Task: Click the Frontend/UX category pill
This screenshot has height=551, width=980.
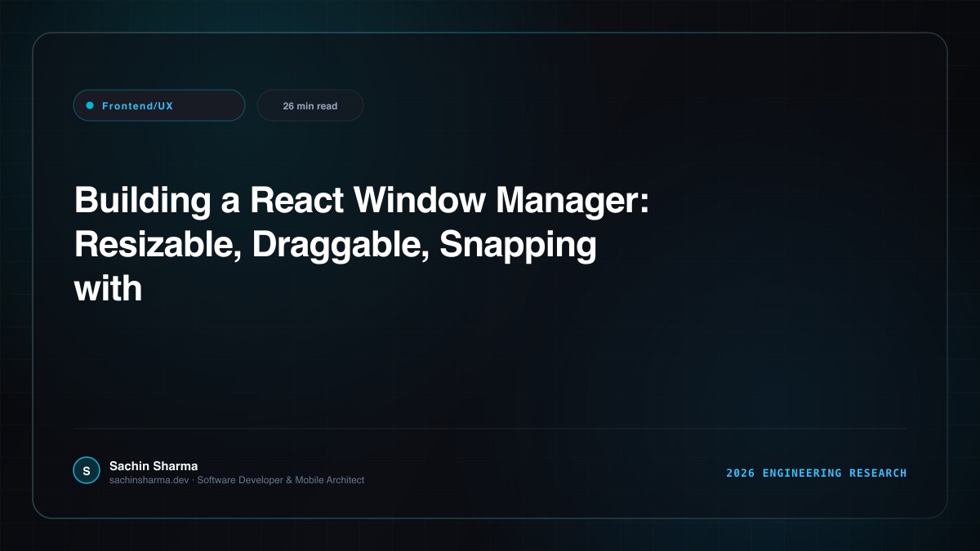Action: click(x=159, y=105)
